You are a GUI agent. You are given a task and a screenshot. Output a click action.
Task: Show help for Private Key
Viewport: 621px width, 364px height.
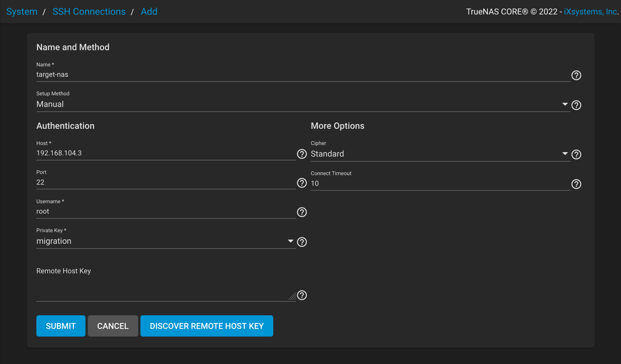[x=302, y=242]
